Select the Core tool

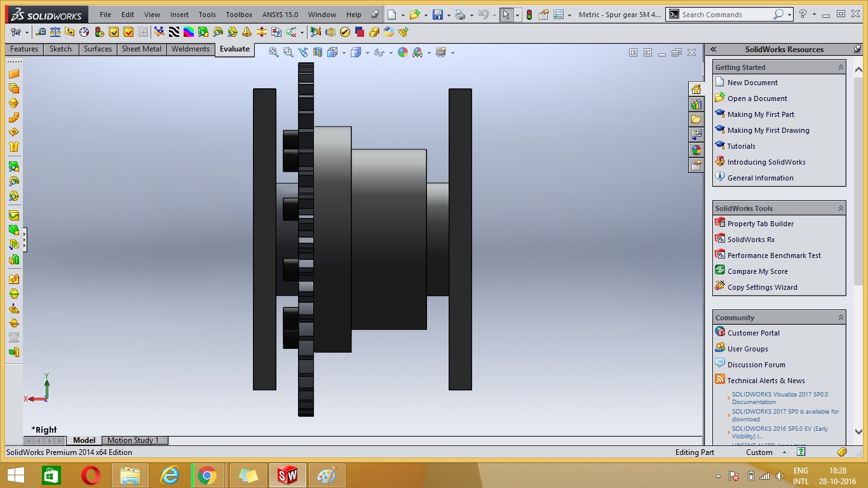point(14,352)
